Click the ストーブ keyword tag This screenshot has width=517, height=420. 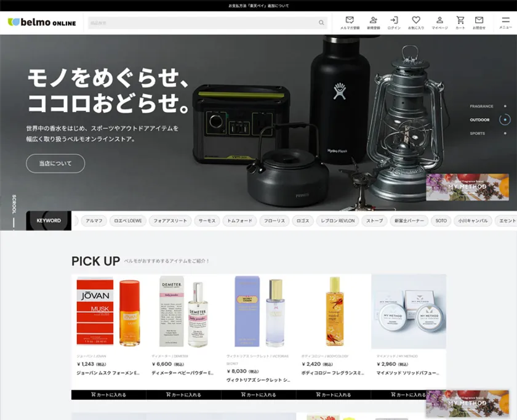pos(375,220)
